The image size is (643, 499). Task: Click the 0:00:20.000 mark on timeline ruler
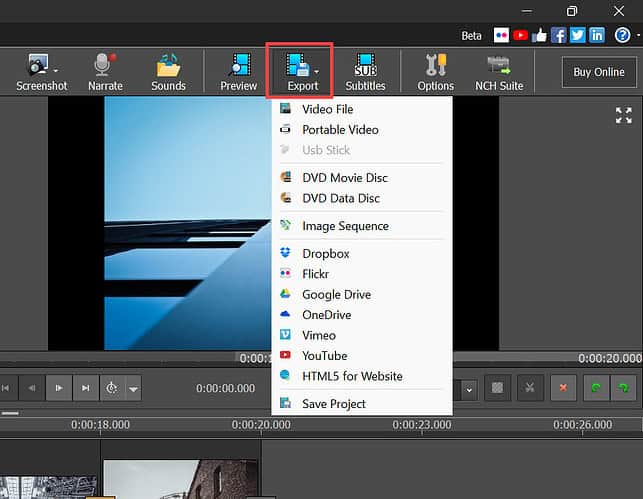tap(261, 424)
